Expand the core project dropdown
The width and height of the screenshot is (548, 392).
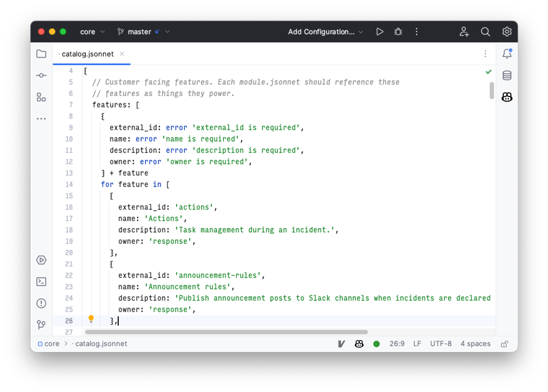(x=92, y=32)
